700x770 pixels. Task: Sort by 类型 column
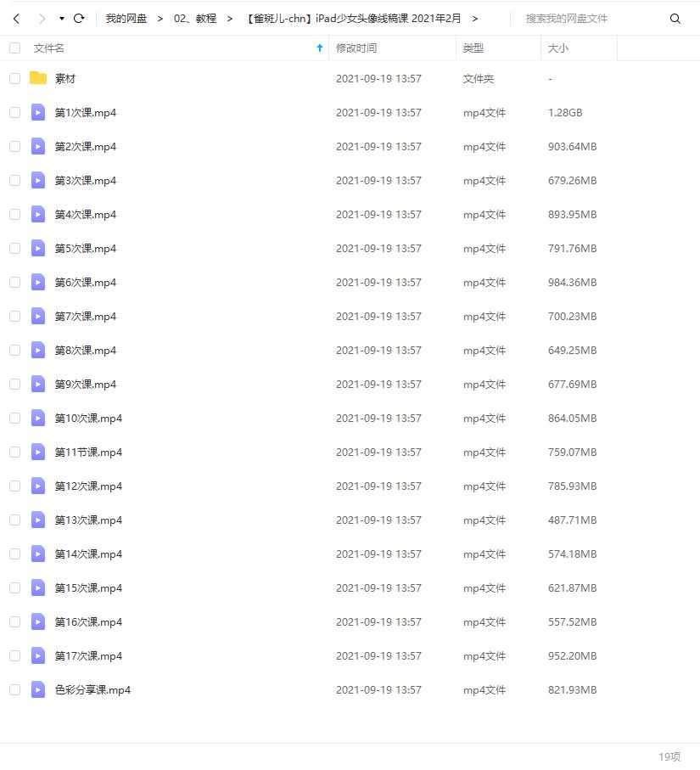tap(473, 48)
